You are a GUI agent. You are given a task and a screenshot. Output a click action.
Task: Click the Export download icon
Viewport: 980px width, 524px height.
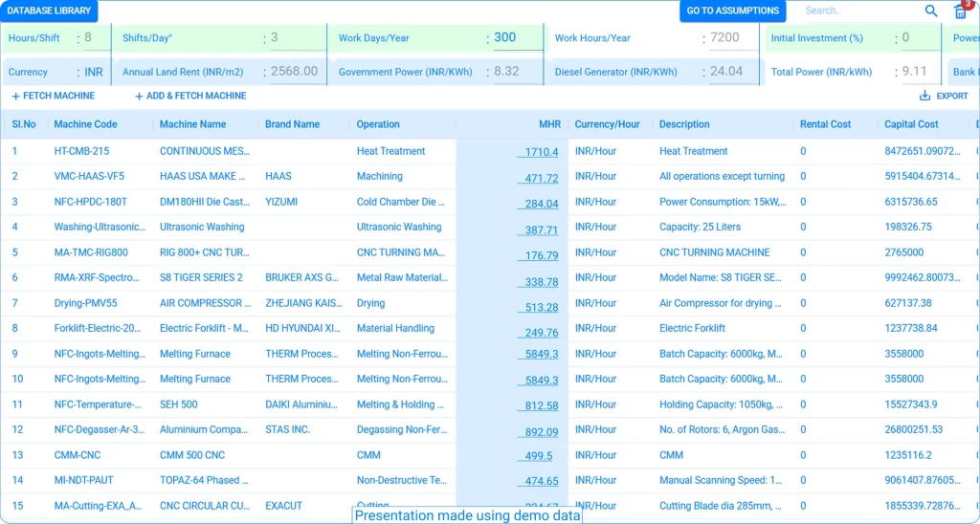(x=924, y=96)
